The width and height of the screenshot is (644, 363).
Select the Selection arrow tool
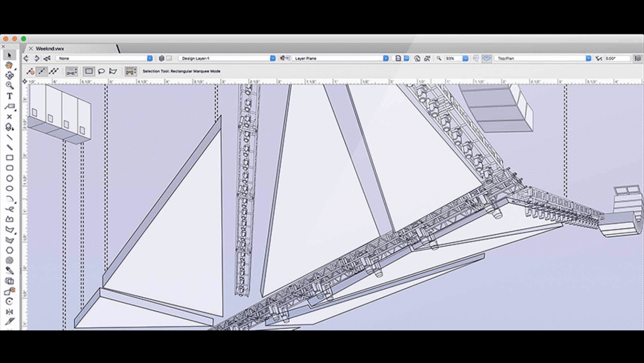click(10, 54)
